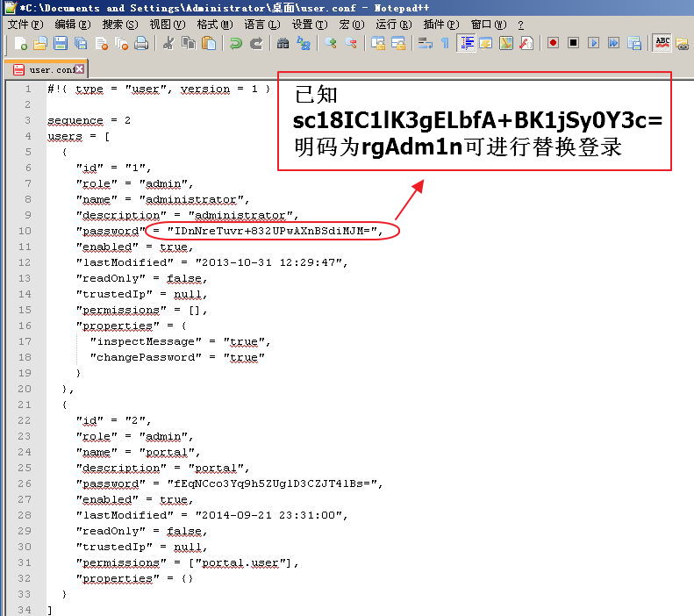Open the 格式(M) menu

point(215,25)
